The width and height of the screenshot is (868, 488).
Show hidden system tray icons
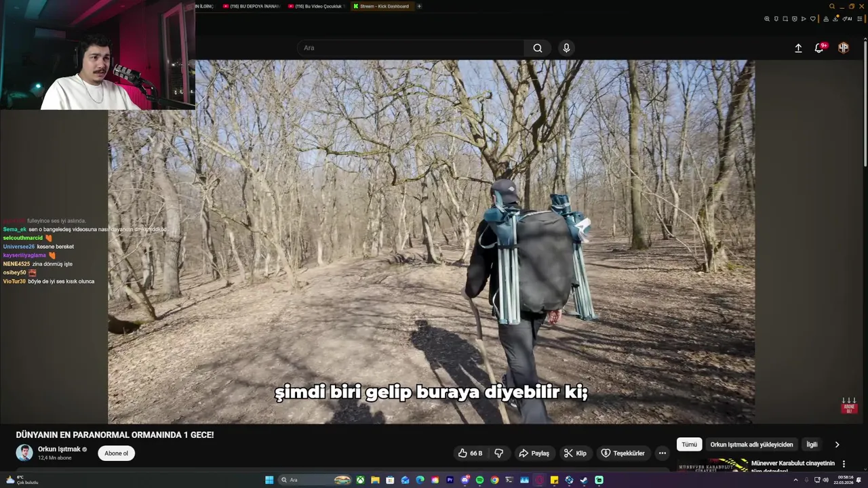(796, 480)
